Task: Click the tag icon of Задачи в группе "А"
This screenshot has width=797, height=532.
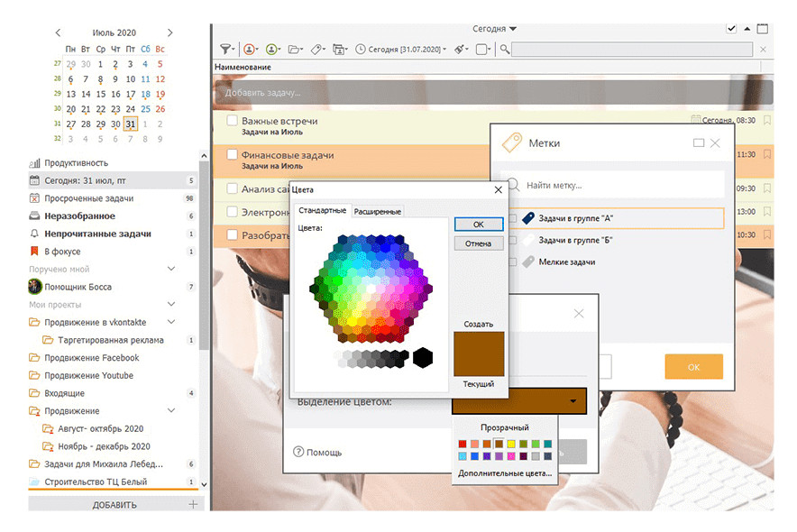Action: (x=528, y=218)
